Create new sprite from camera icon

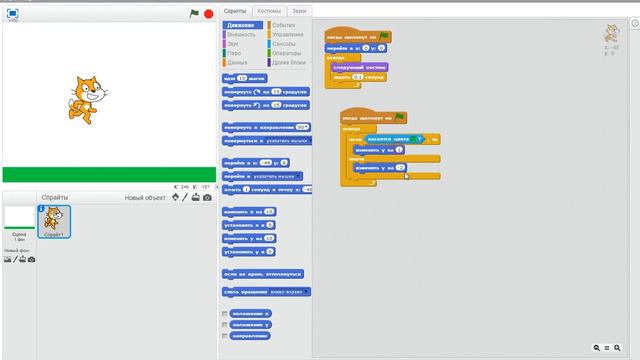click(207, 198)
